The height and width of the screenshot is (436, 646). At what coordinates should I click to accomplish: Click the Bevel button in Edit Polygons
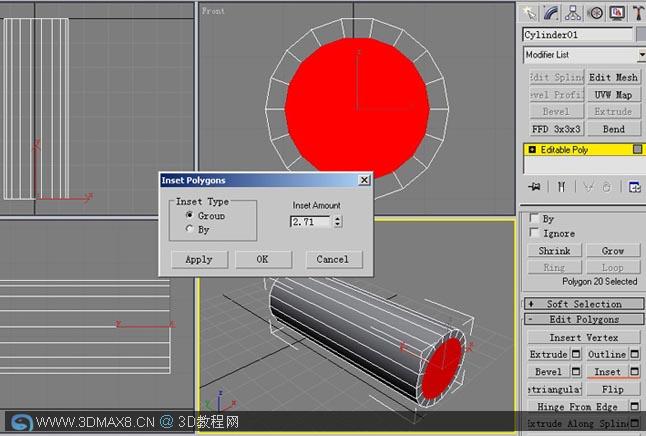[x=549, y=372]
